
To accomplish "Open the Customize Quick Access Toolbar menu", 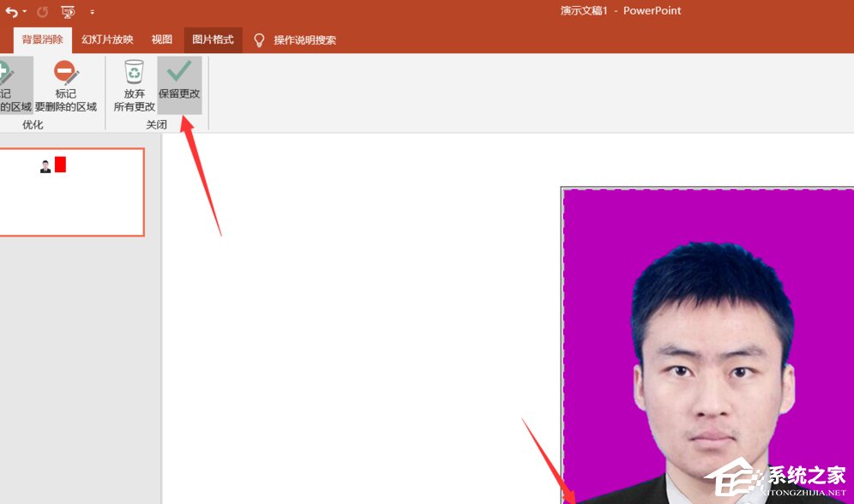I will click(x=91, y=12).
